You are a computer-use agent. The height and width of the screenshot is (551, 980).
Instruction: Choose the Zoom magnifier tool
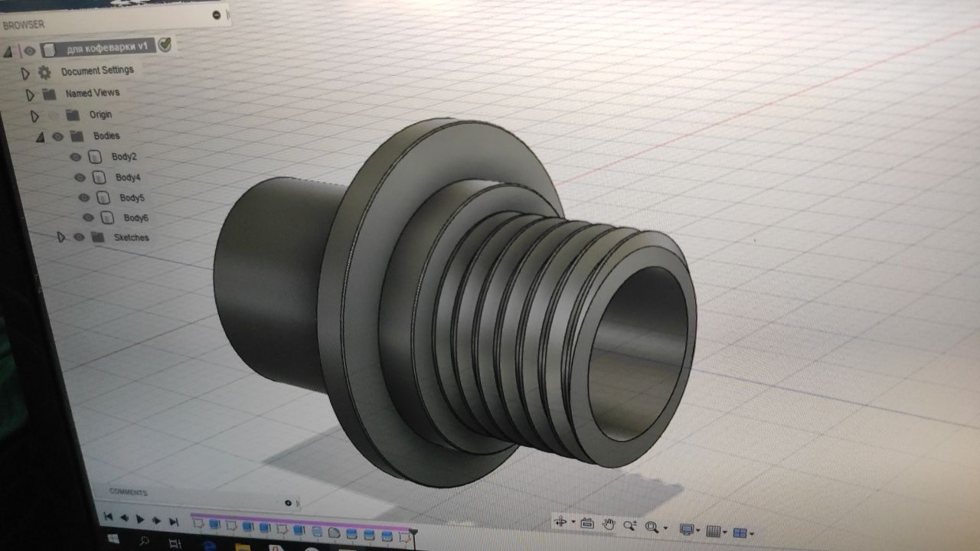630,525
